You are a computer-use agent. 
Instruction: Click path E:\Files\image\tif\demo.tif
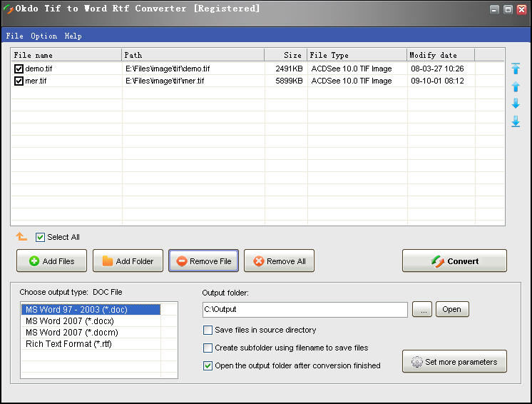click(168, 69)
